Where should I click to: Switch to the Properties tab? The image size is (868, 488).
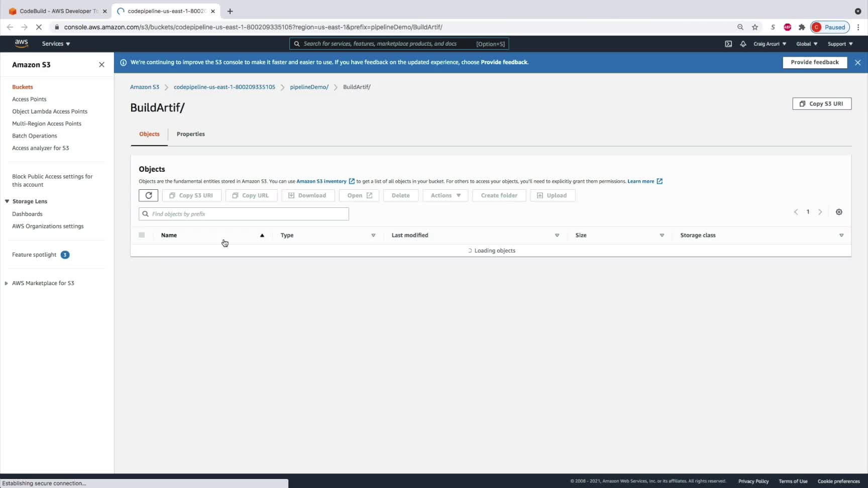[191, 134]
